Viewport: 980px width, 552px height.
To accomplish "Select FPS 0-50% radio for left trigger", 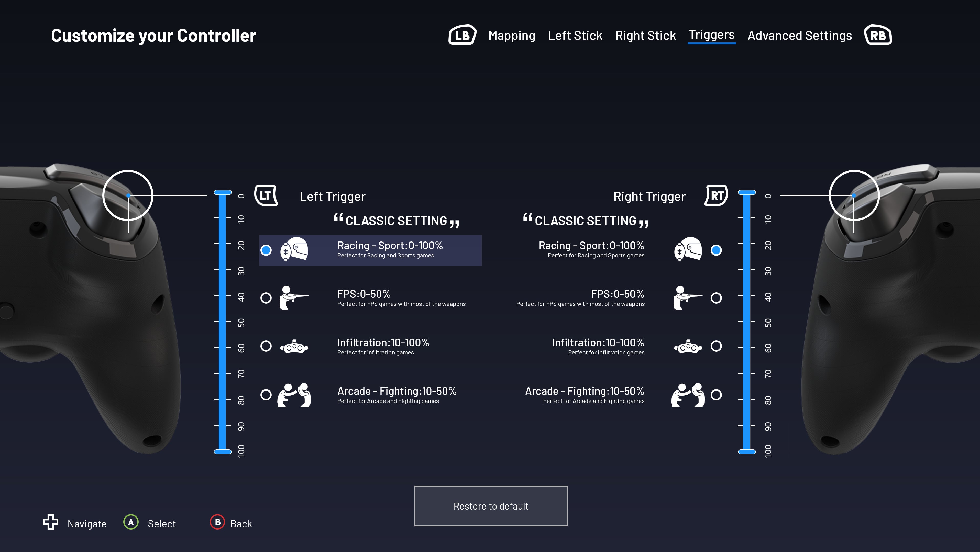I will coord(266,298).
